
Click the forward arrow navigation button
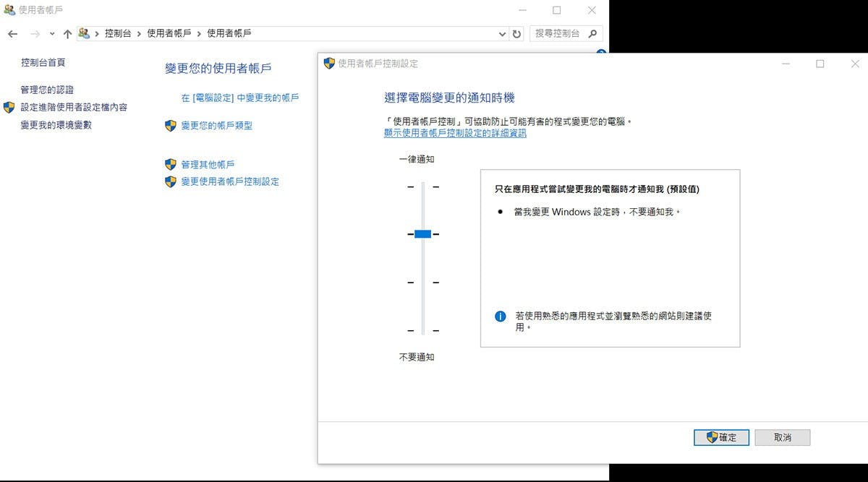click(x=35, y=34)
